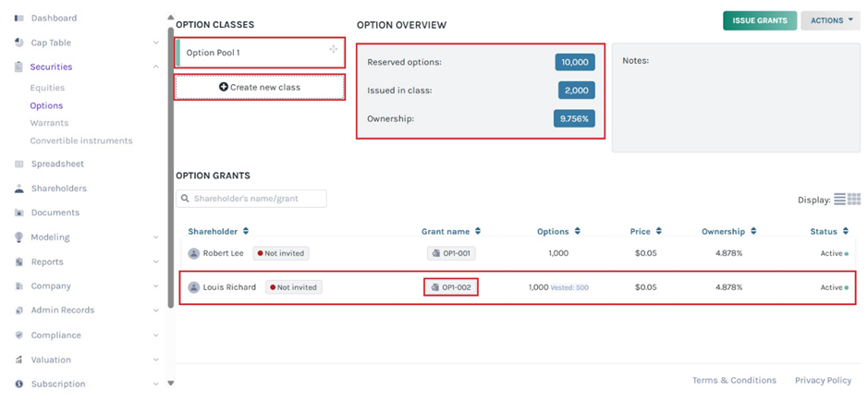Open Spreadsheet via its sidebar icon

(x=19, y=164)
